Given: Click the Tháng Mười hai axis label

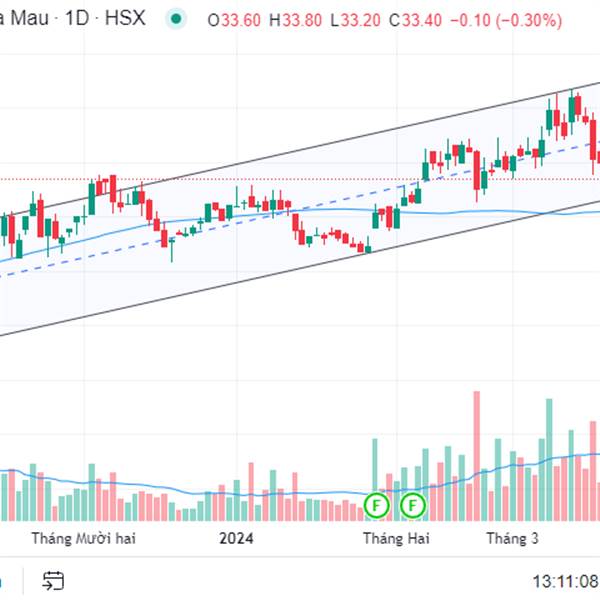Looking at the screenshot, I should click(x=83, y=538).
